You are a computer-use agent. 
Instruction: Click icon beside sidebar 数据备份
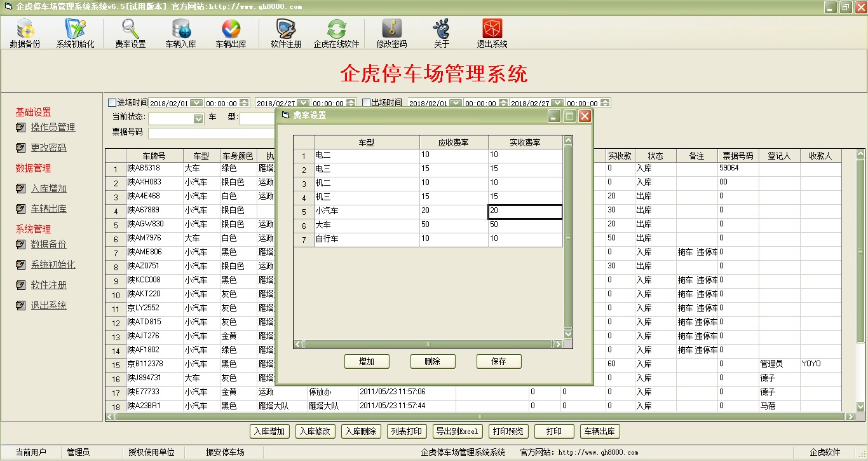pos(21,245)
